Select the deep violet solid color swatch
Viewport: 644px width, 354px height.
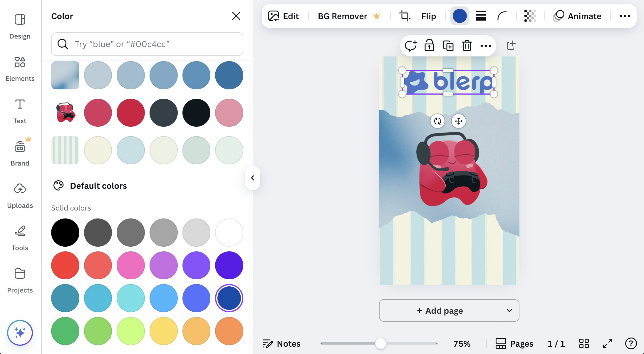tap(229, 265)
